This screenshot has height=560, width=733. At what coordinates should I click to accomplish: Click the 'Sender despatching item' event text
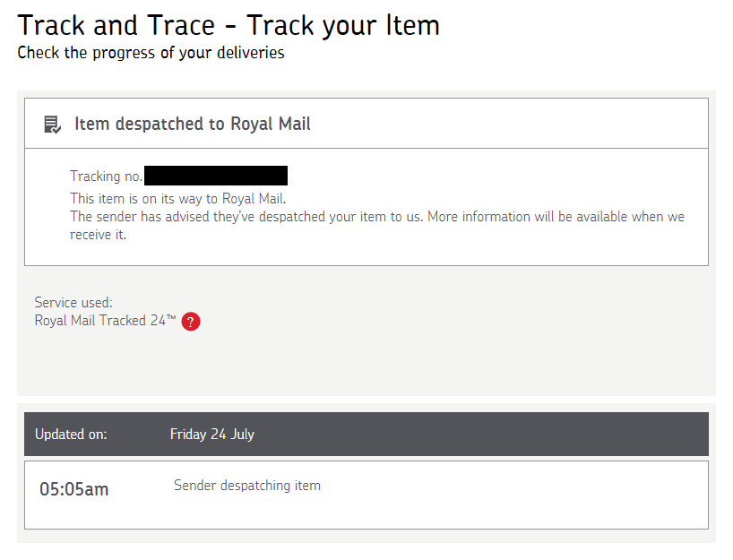click(247, 486)
